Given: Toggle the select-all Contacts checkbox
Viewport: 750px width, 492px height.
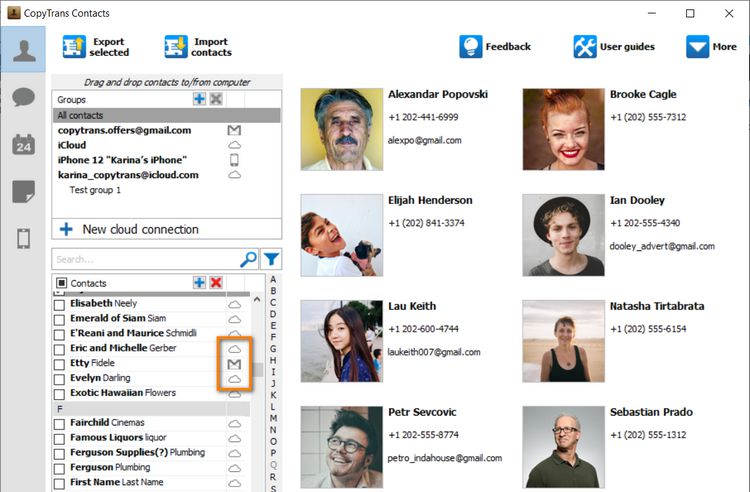Looking at the screenshot, I should (x=61, y=283).
